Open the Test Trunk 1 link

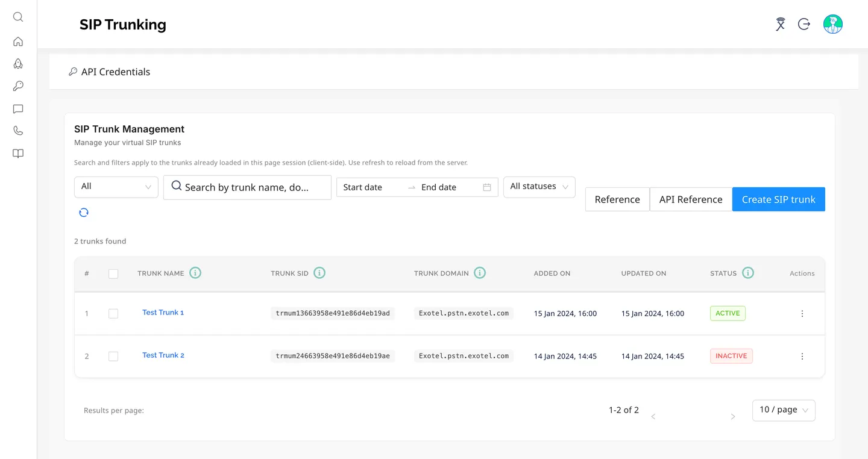(163, 313)
